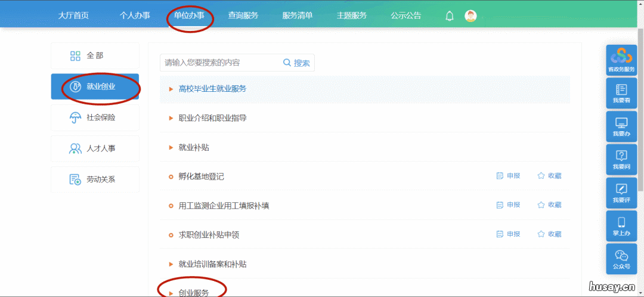Click 高校毕业生就业服务 row text
644x297 pixels.
(212, 89)
